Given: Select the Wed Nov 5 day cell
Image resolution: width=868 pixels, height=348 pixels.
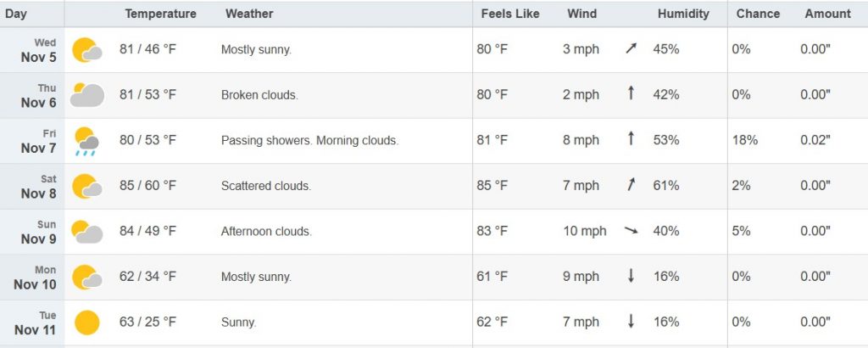Looking at the screenshot, I should click(39, 50).
